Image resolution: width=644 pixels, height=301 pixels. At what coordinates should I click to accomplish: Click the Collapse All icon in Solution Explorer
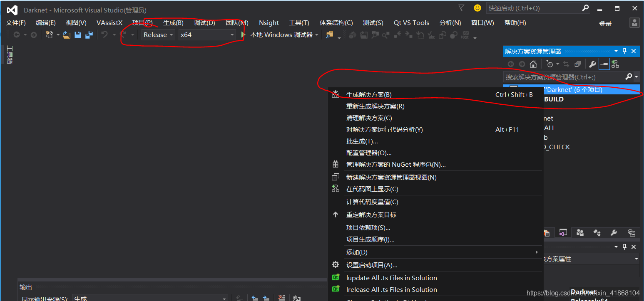577,64
